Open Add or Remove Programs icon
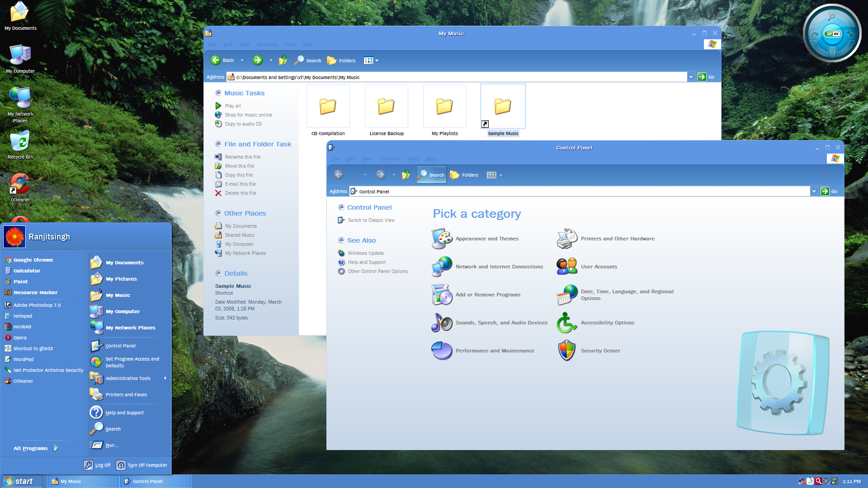The width and height of the screenshot is (868, 488). click(442, 295)
